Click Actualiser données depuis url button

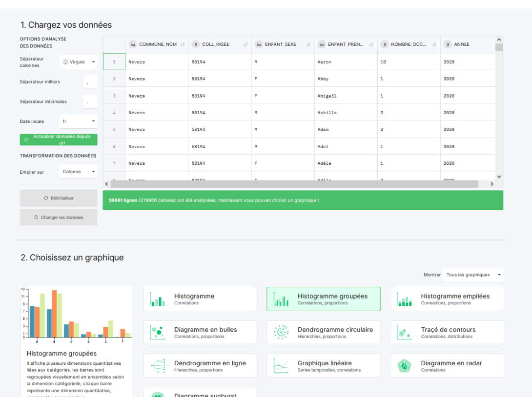(x=59, y=140)
